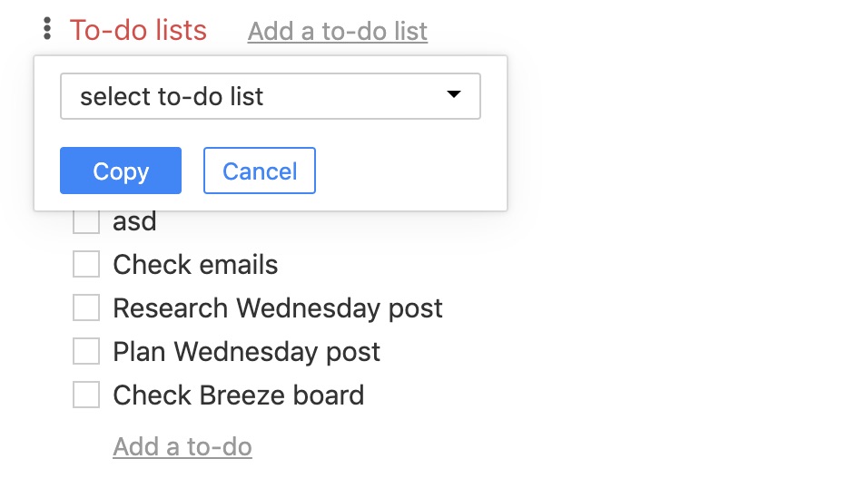Click the Research Wednesday post title
The width and height of the screenshot is (868, 488).
tap(277, 308)
